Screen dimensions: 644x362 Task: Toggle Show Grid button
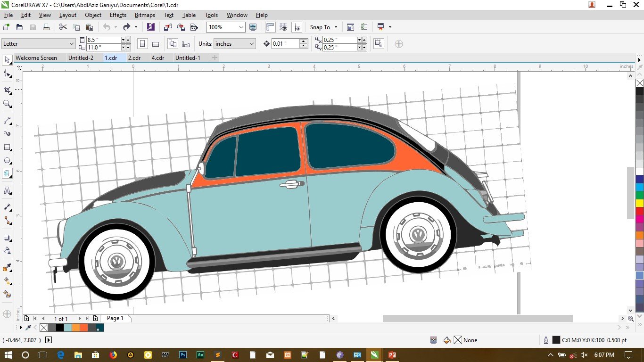click(x=283, y=27)
